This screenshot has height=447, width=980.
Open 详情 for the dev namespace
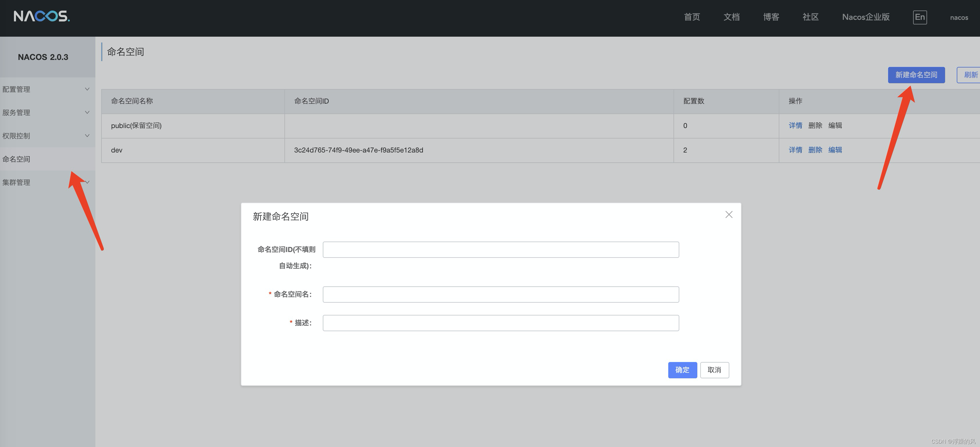pos(795,150)
